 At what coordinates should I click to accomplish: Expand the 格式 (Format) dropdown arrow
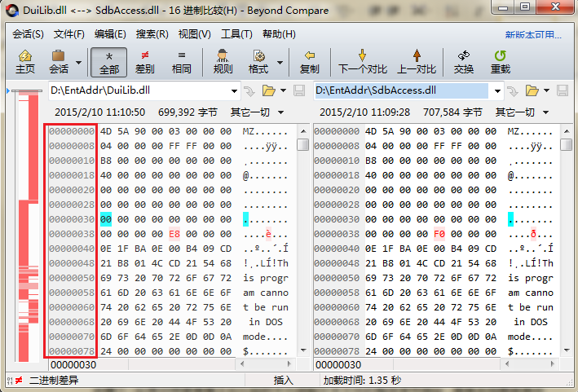coord(280,62)
